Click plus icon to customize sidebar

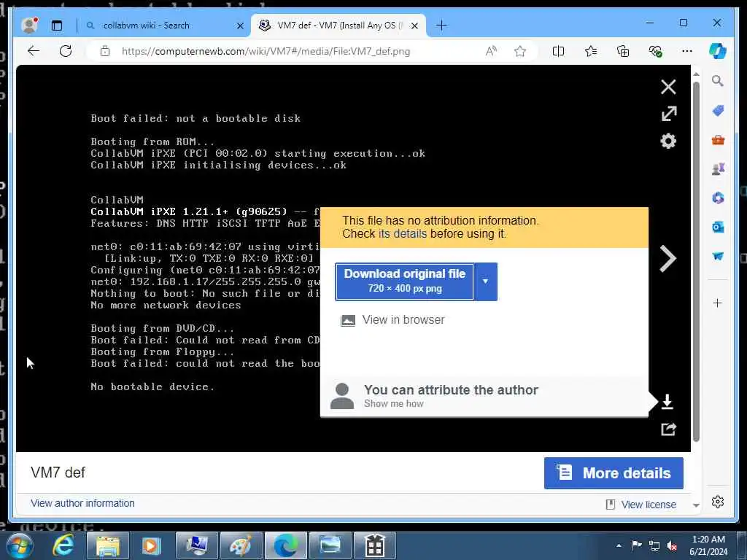[x=718, y=303]
